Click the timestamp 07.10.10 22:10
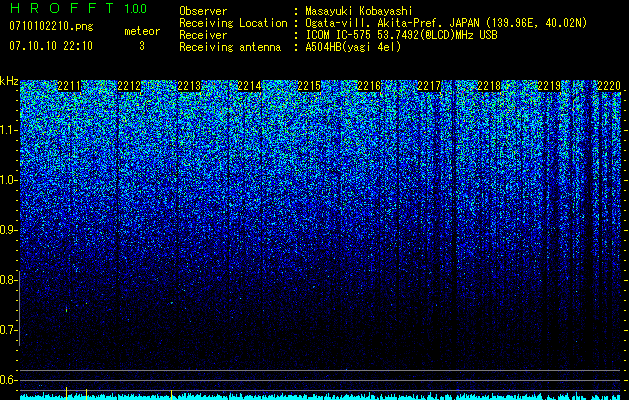 (51, 46)
